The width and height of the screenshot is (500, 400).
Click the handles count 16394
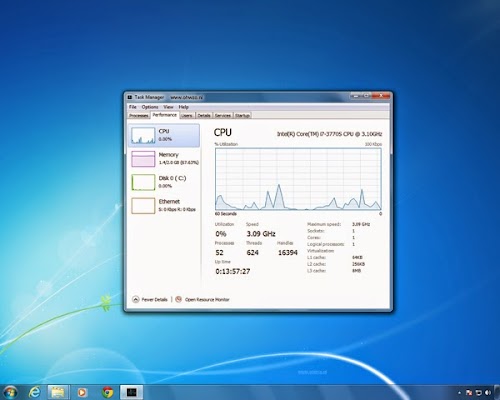pos(287,253)
